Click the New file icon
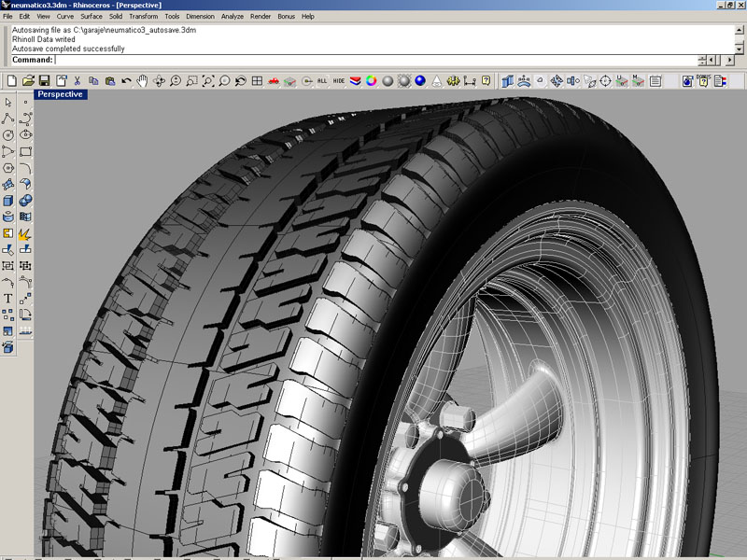 pos(12,81)
